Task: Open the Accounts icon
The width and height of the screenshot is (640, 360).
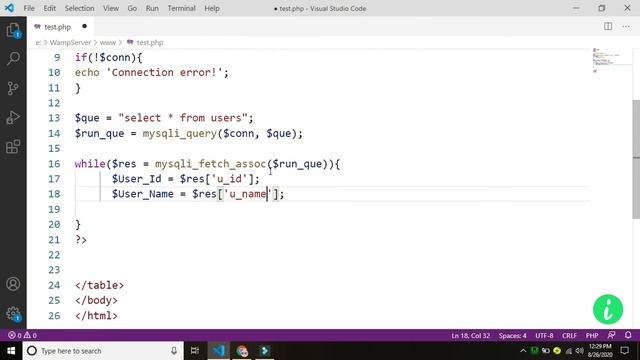Action: (x=13, y=284)
